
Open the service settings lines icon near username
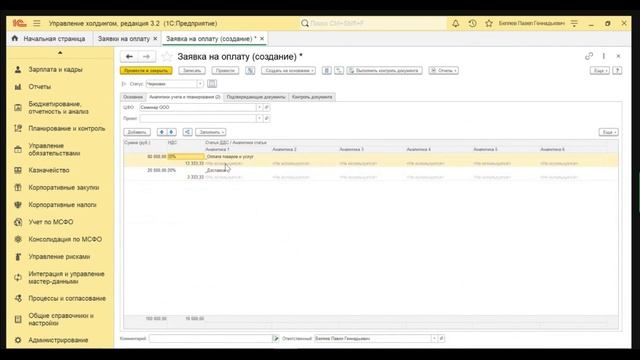coord(574,23)
